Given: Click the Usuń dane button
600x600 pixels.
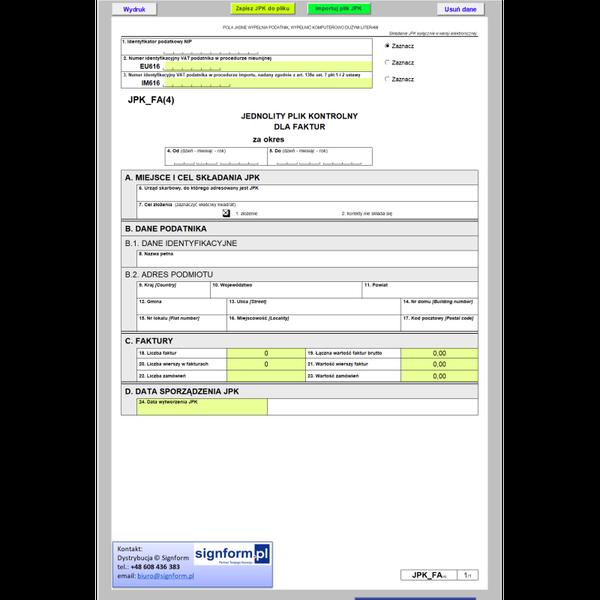Looking at the screenshot, I should click(460, 9).
